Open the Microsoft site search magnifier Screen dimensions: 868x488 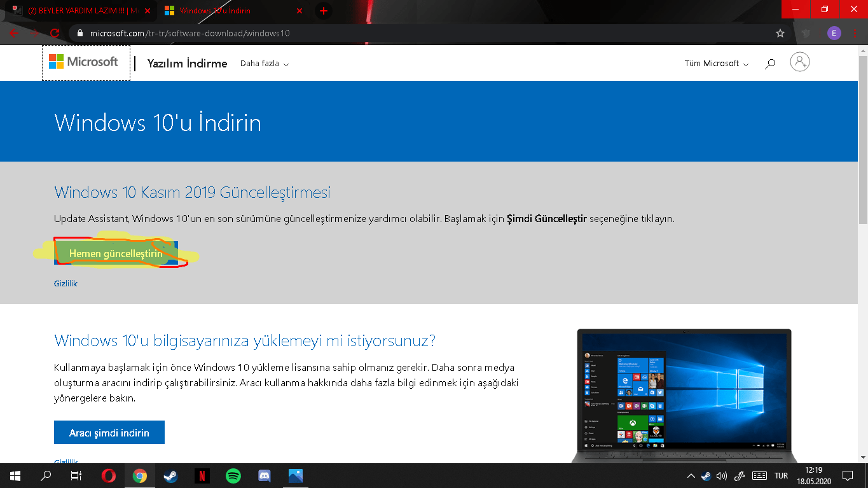pyautogui.click(x=770, y=64)
